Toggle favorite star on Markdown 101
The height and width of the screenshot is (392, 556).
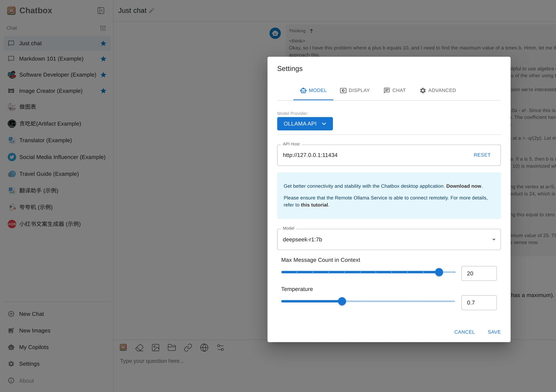coord(103,59)
